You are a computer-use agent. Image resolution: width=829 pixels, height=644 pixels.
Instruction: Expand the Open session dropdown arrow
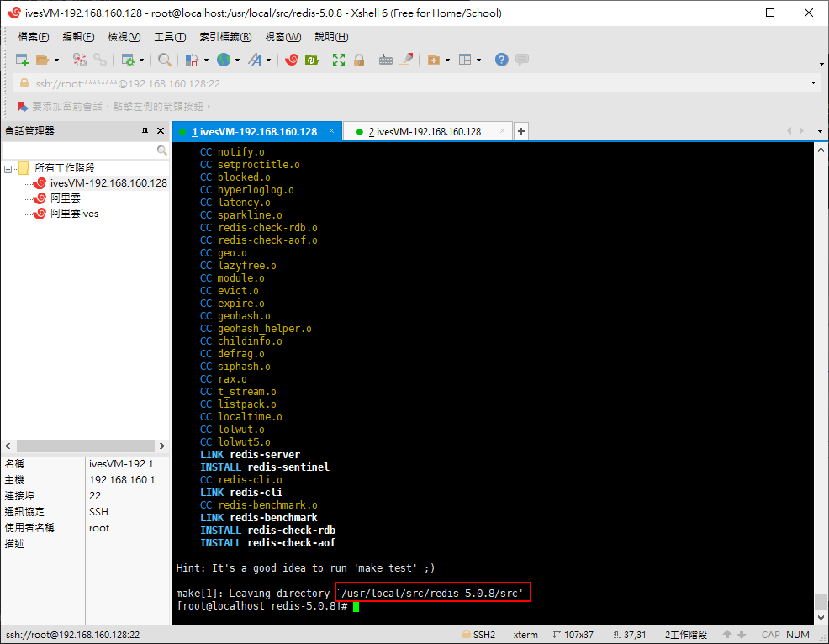point(56,61)
